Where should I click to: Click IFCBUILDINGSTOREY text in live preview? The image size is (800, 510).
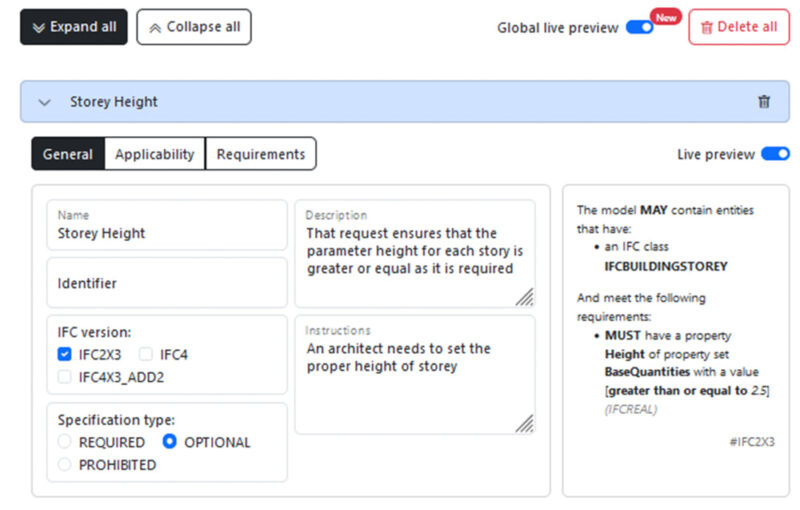(666, 267)
